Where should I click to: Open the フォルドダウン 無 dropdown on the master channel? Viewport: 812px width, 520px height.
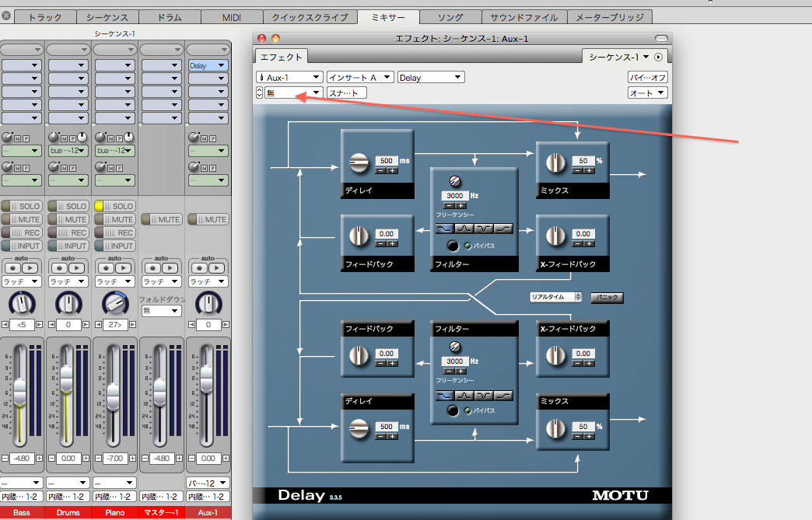point(161,310)
